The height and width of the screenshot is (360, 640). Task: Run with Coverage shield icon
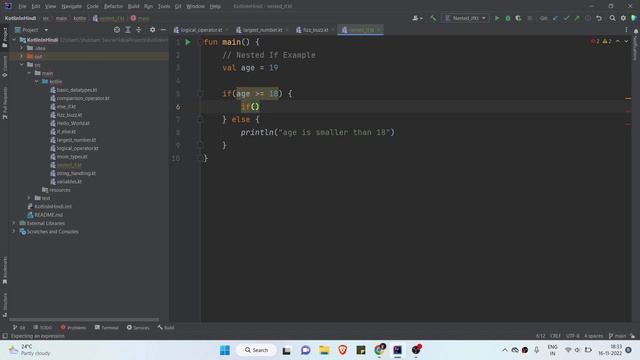(518, 18)
